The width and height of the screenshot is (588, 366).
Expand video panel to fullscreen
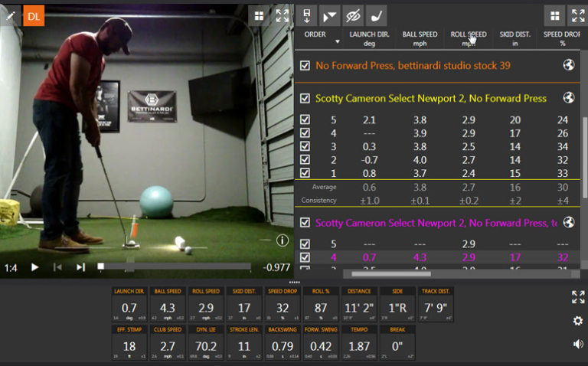point(282,15)
